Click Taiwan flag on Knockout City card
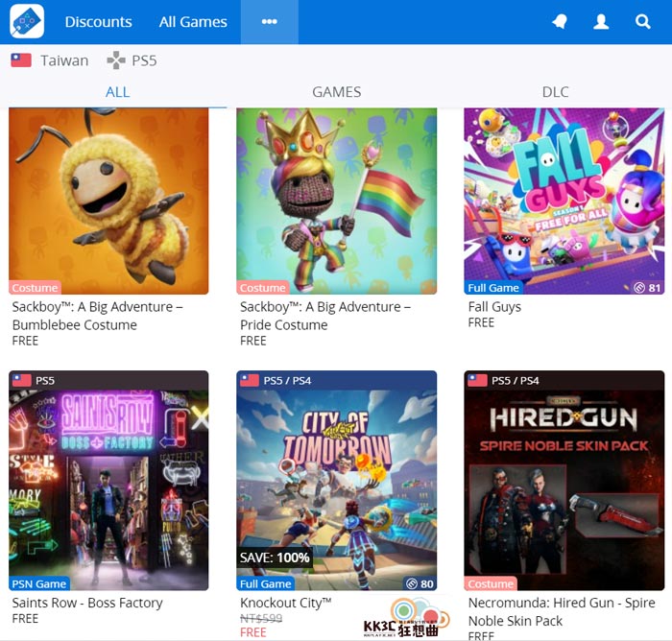 (x=250, y=381)
